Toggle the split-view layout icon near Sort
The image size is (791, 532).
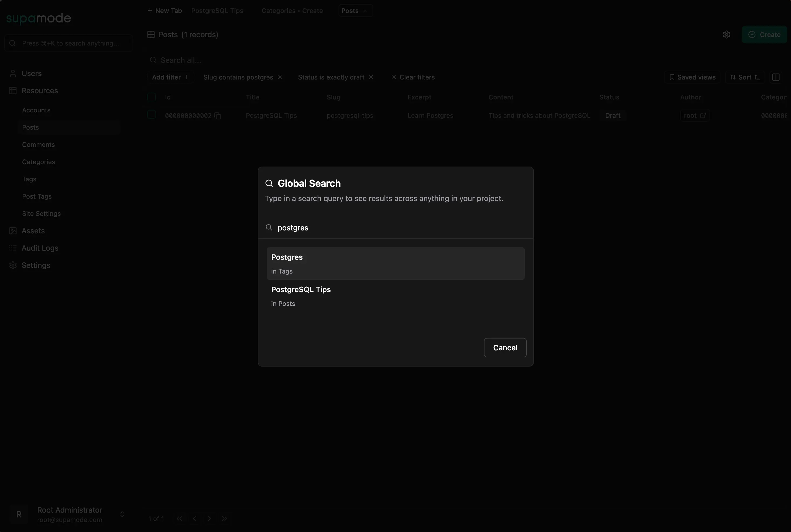click(x=776, y=77)
